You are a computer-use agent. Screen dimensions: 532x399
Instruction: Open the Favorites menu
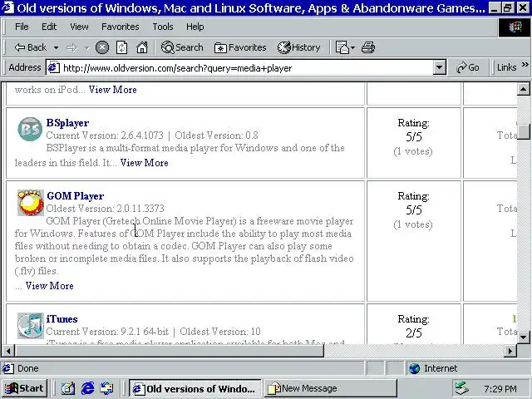point(121,27)
